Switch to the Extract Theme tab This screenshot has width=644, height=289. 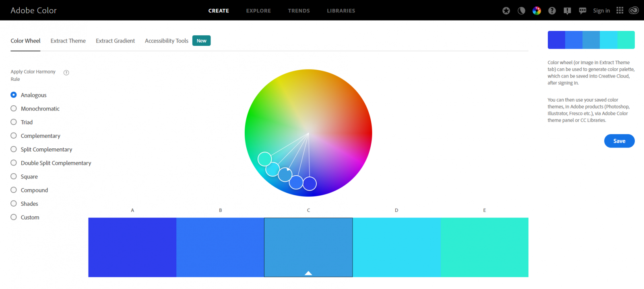click(x=68, y=41)
